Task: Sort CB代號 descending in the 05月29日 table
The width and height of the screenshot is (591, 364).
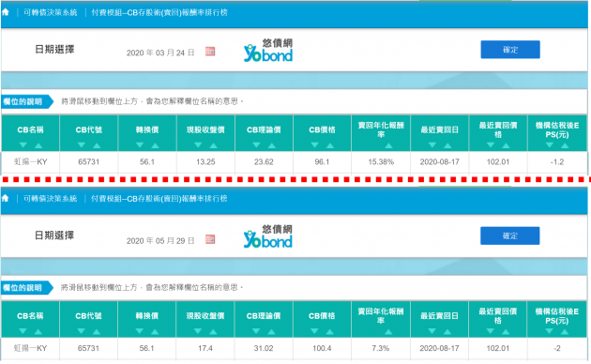Action: pos(81,331)
